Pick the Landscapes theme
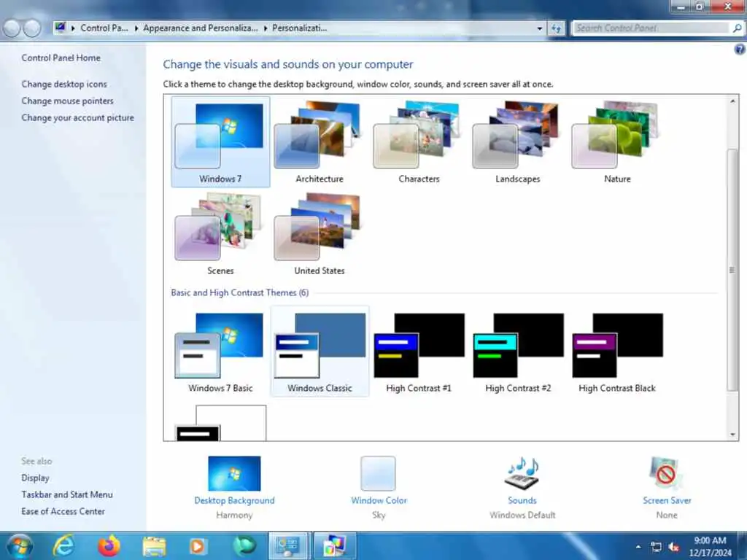The width and height of the screenshot is (747, 560). pos(517,142)
